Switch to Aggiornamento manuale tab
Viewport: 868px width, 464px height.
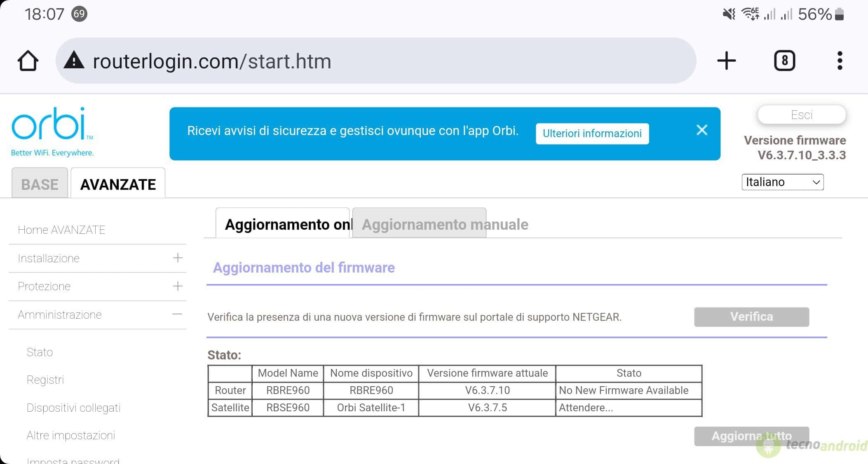[420, 224]
